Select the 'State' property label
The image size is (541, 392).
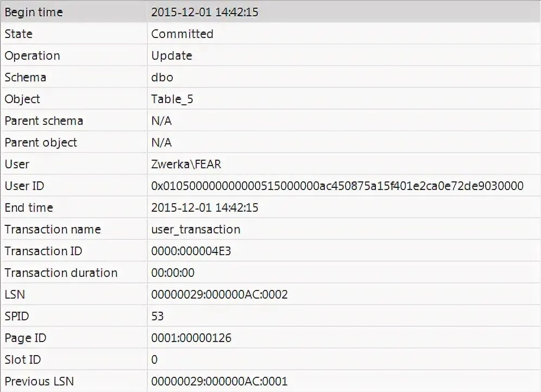[18, 34]
